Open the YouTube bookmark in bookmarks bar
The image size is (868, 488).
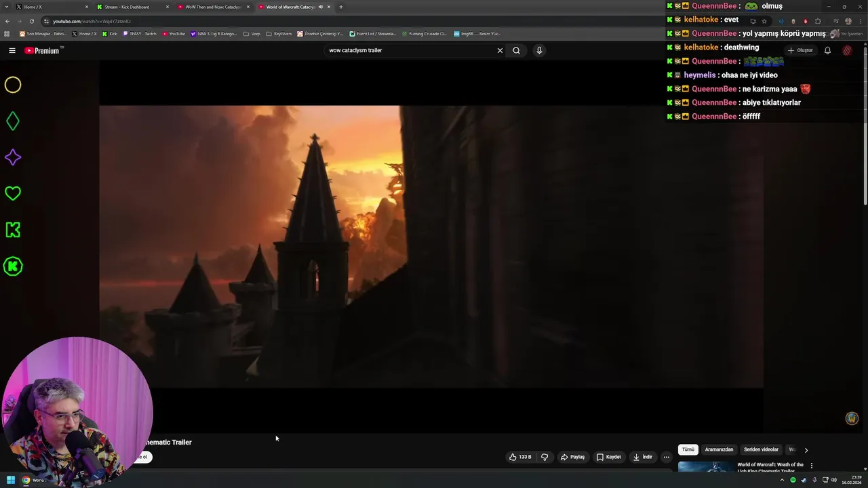pyautogui.click(x=174, y=33)
